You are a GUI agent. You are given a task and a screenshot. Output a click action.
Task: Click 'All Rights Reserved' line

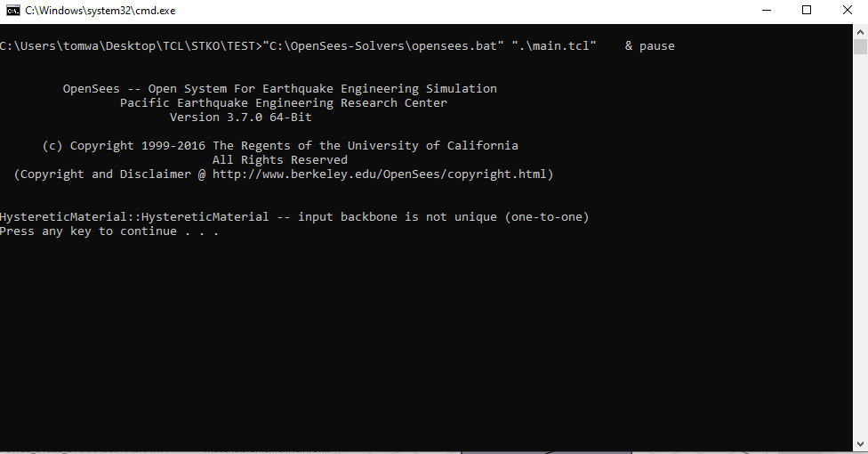click(x=280, y=159)
